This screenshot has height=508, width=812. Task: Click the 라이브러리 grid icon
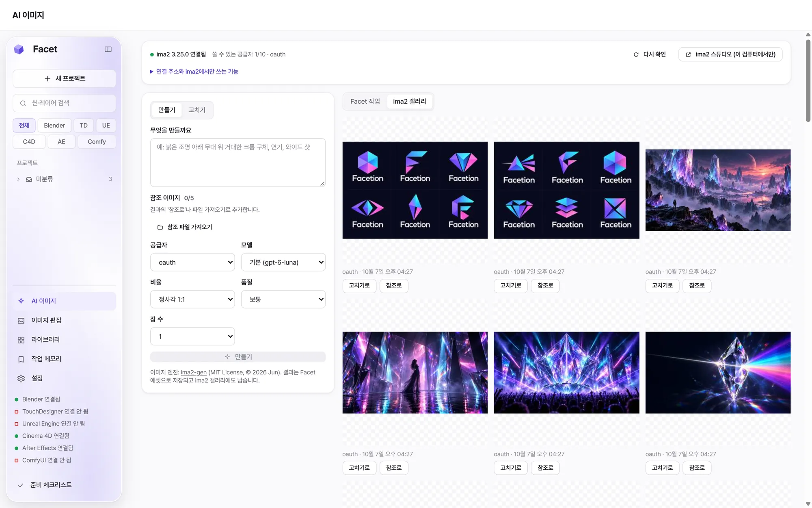(21, 340)
